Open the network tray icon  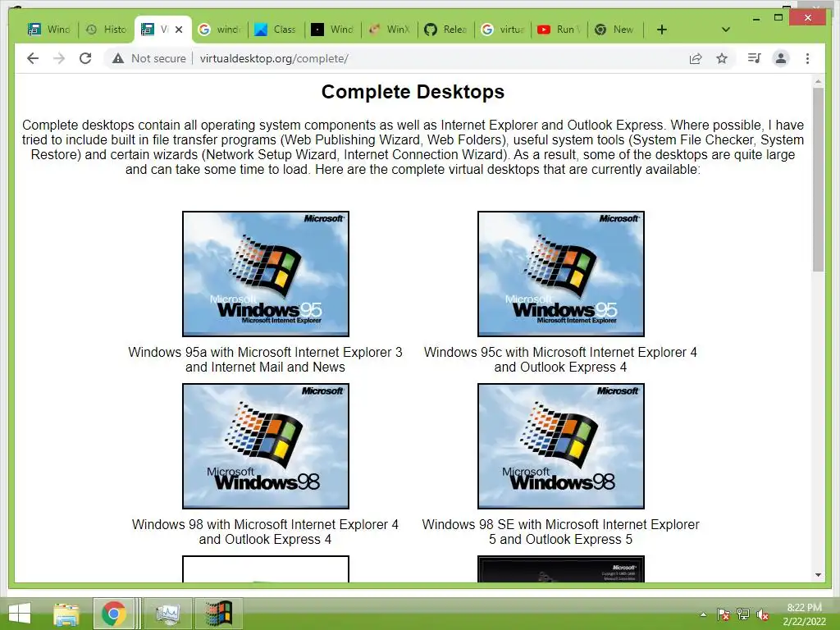click(x=743, y=614)
